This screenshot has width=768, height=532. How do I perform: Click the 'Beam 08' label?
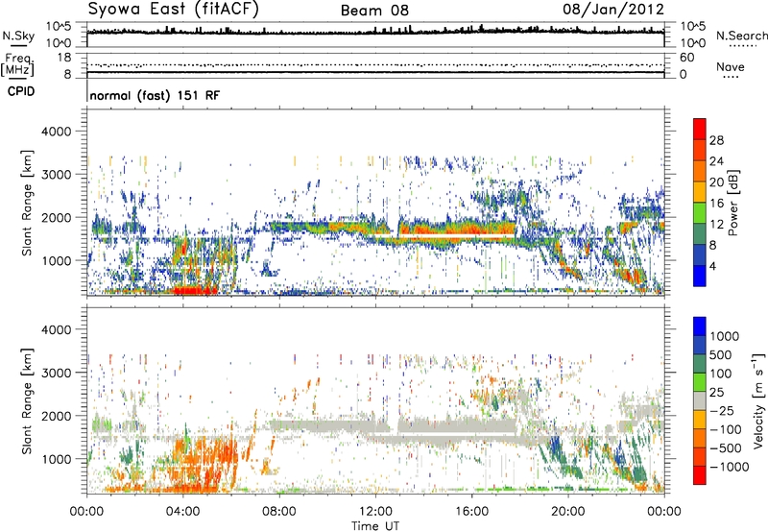(374, 11)
